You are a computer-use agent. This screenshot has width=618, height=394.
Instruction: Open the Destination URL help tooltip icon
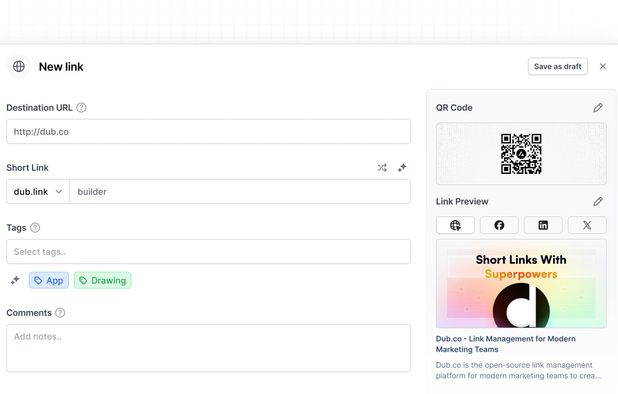click(x=82, y=108)
